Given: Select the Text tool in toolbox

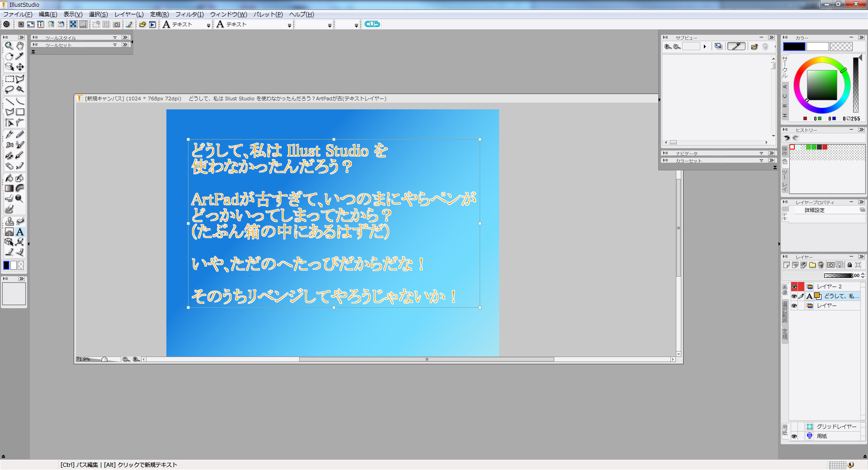Looking at the screenshot, I should point(20,232).
